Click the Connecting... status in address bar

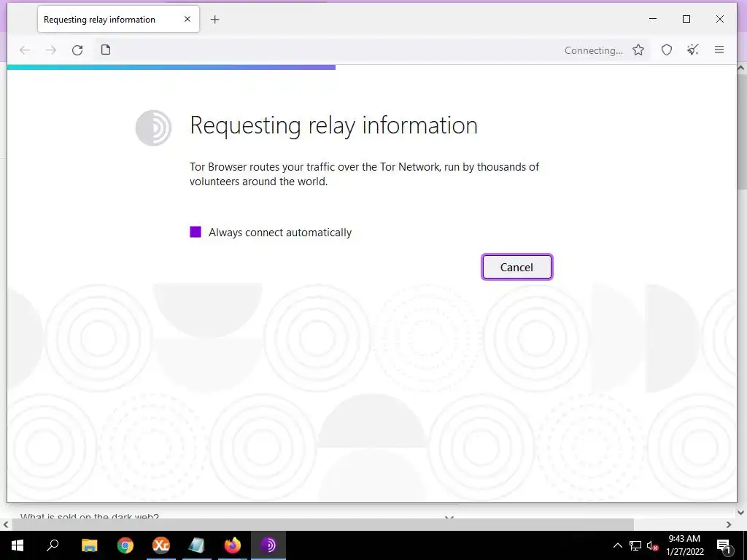coord(594,50)
